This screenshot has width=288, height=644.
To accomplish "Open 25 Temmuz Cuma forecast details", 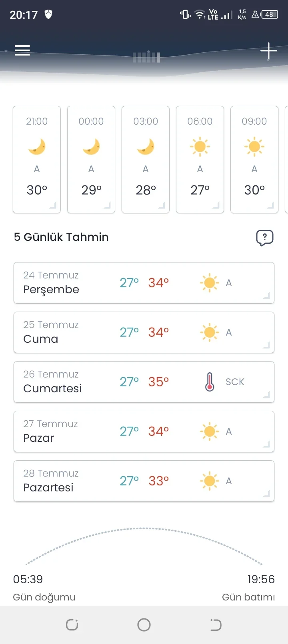I will [144, 332].
